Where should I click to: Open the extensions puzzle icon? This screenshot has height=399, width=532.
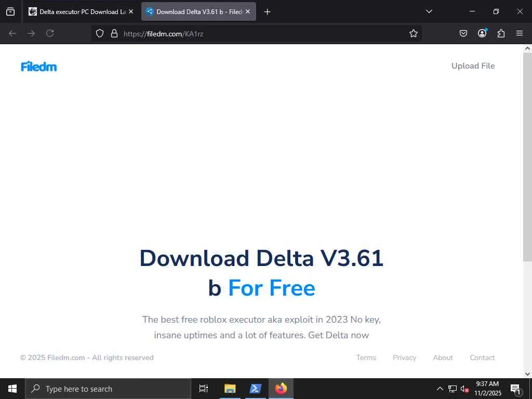501,33
